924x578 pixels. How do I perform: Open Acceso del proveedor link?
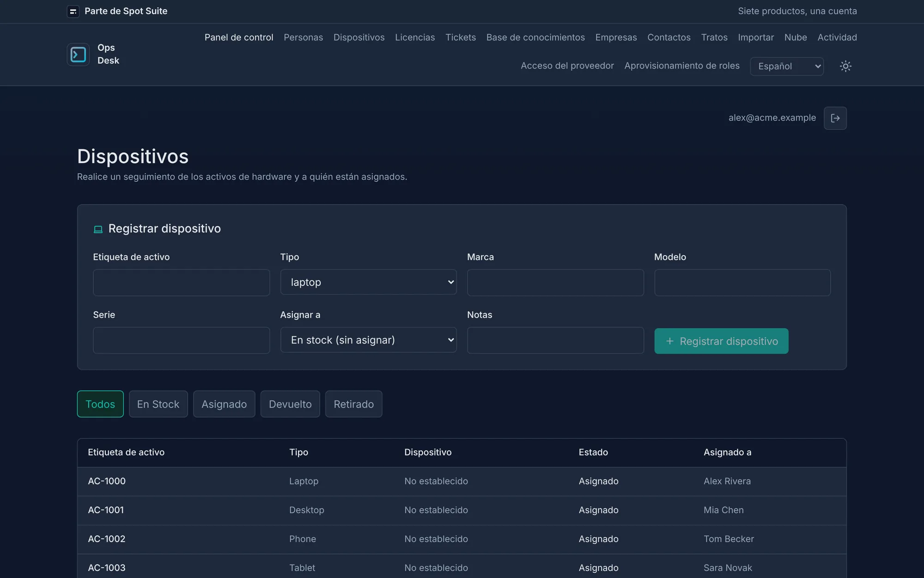567,66
